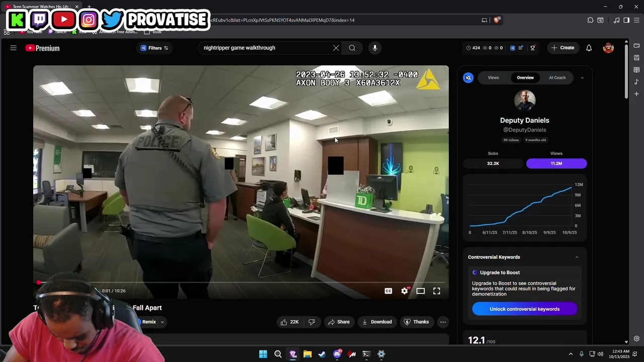Open sidebar settings gear at bottom

point(636,338)
